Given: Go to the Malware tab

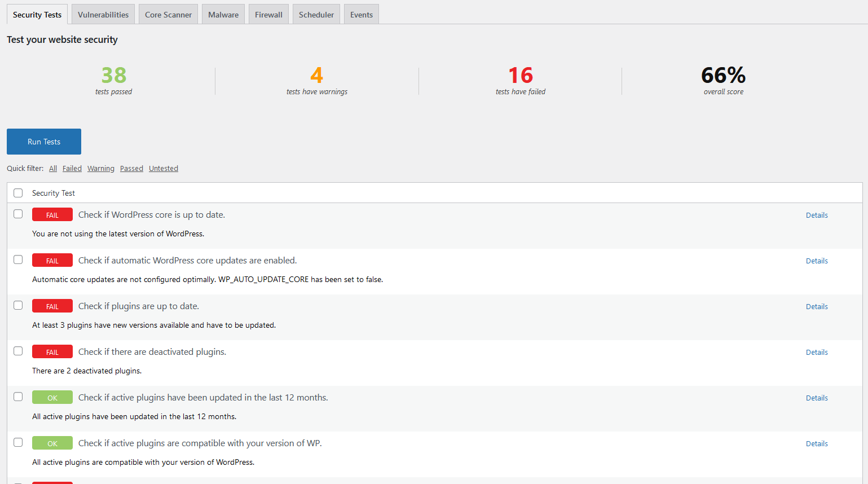Looking at the screenshot, I should coord(223,15).
